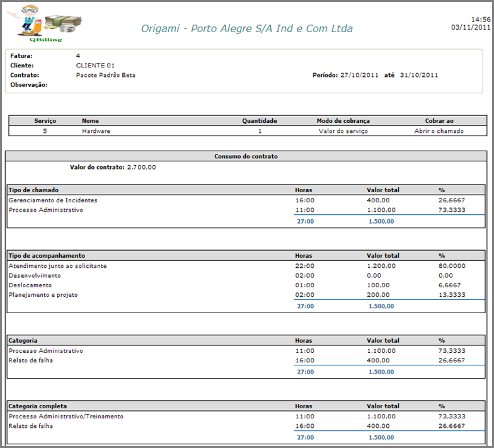Click the Deslocamento row label
This screenshot has height=448, width=494.
(x=30, y=285)
